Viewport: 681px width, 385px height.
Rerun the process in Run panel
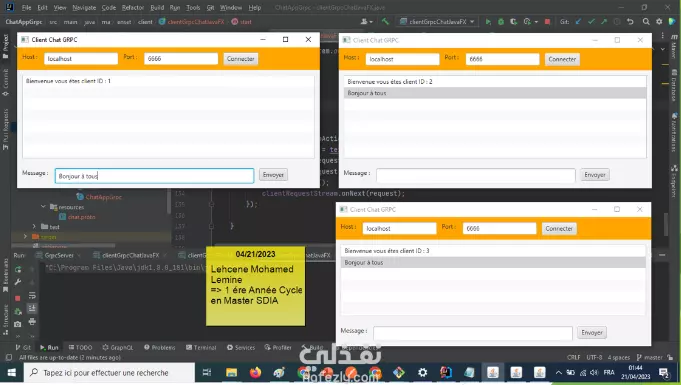pos(18,269)
